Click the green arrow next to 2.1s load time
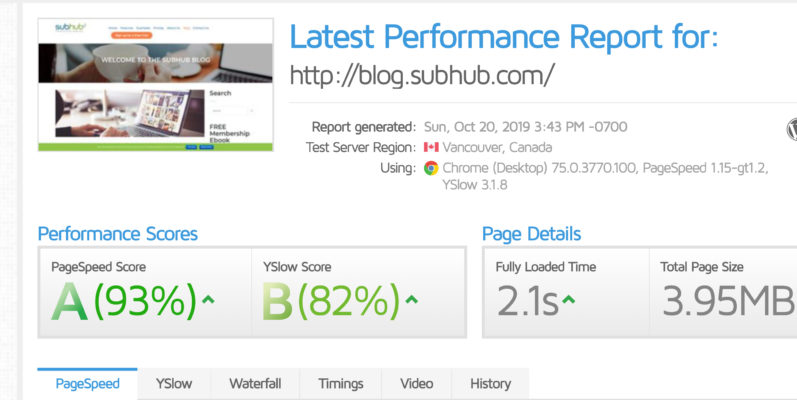The width and height of the screenshot is (797, 400). click(x=568, y=300)
